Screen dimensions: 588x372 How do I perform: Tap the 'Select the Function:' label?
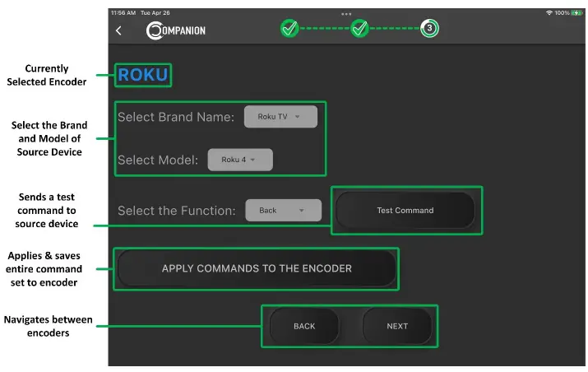[x=177, y=211]
